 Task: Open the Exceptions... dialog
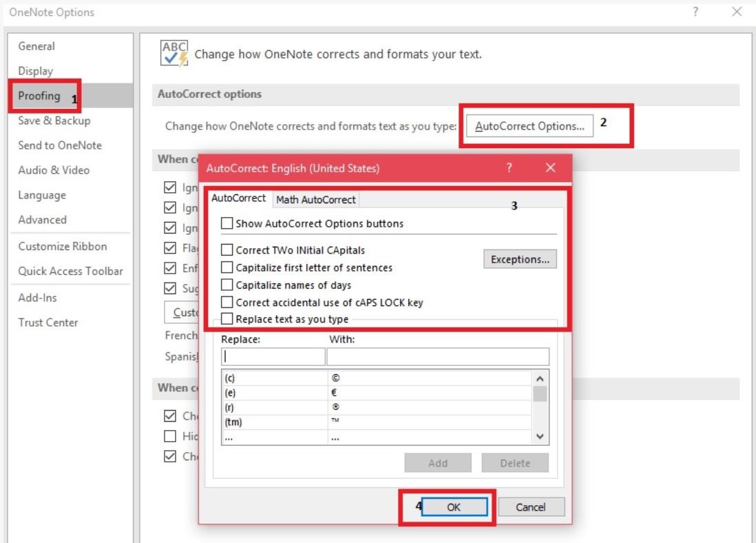coord(520,259)
